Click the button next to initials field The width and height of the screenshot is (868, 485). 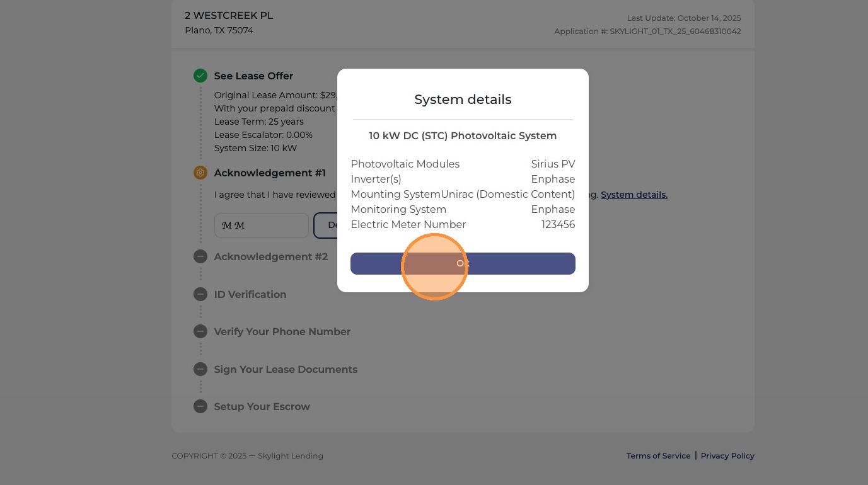[325, 225]
